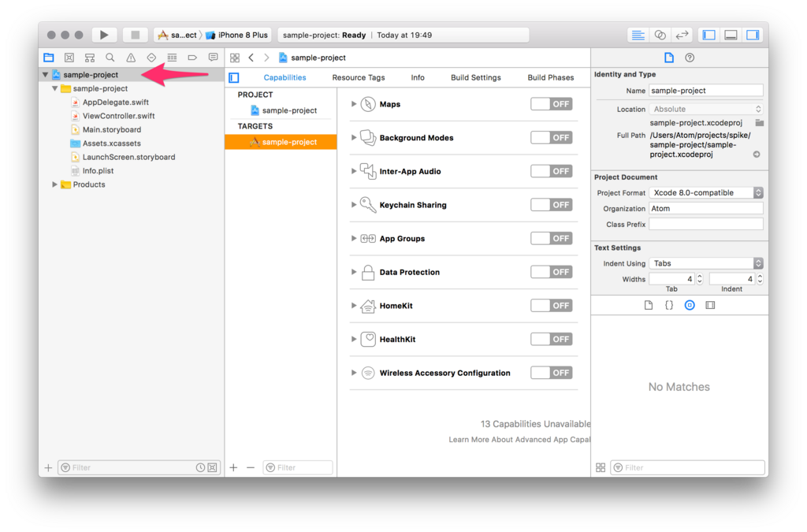This screenshot has height=532, width=807.
Task: Turn on the HomeKit switch
Action: (x=551, y=306)
